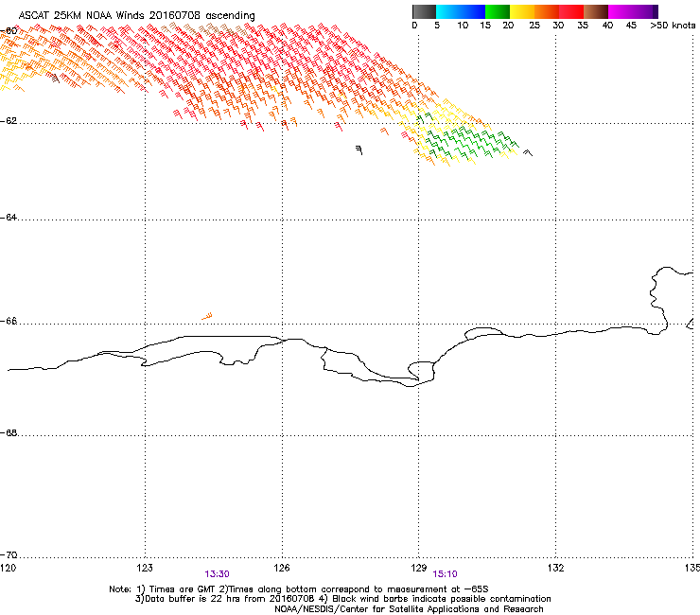This screenshot has height=615, width=700.
Task: Click the latitude label -68
Action: click(x=9, y=433)
